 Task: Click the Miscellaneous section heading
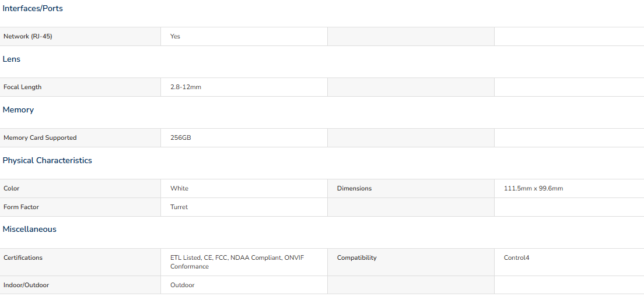click(x=30, y=230)
